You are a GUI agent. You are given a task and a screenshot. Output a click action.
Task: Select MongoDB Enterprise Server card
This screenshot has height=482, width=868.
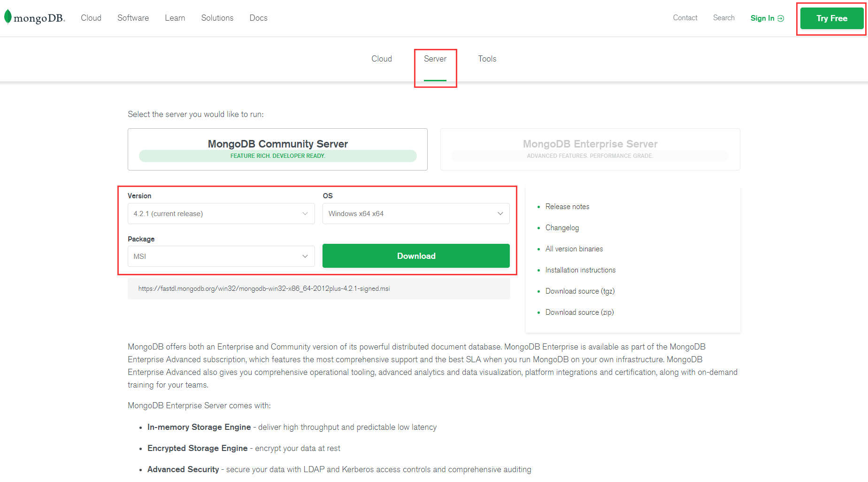(x=590, y=149)
